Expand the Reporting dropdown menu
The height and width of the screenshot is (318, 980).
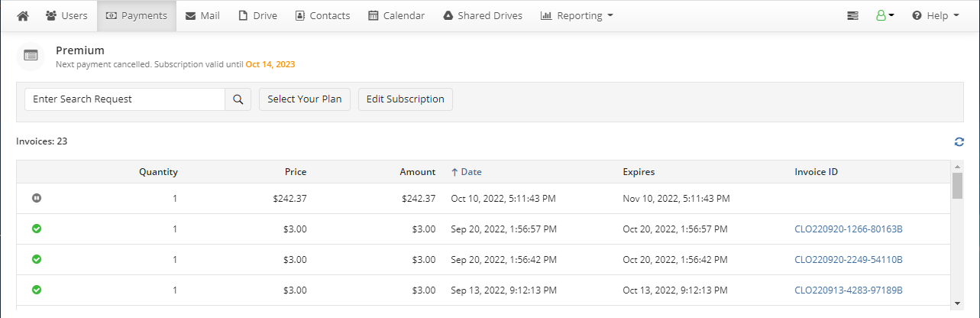(x=577, y=15)
